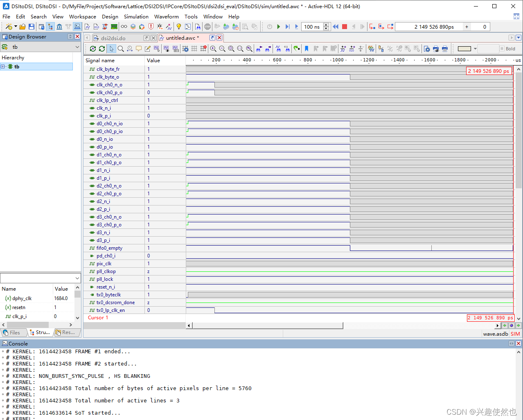Click the memory chip icon in toolbar
Image resolution: width=523 pixels, height=420 pixels.
point(114,27)
